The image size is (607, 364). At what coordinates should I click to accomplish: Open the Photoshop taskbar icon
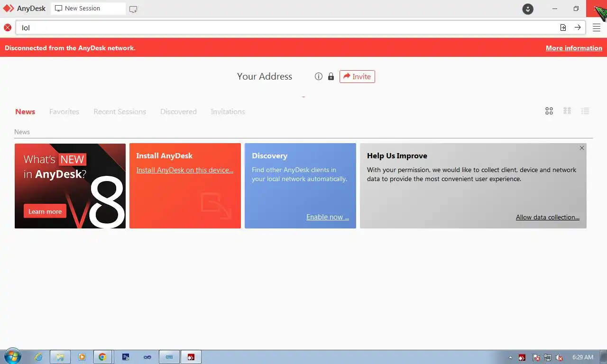126,357
